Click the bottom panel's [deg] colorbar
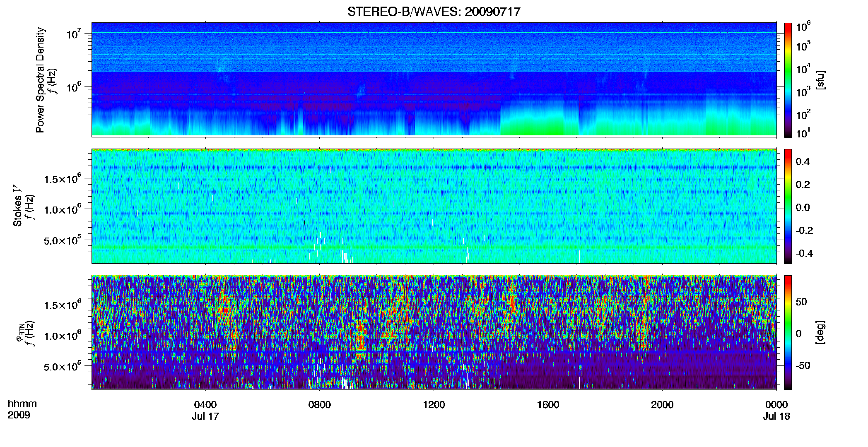This screenshot has width=868, height=447. tap(788, 332)
